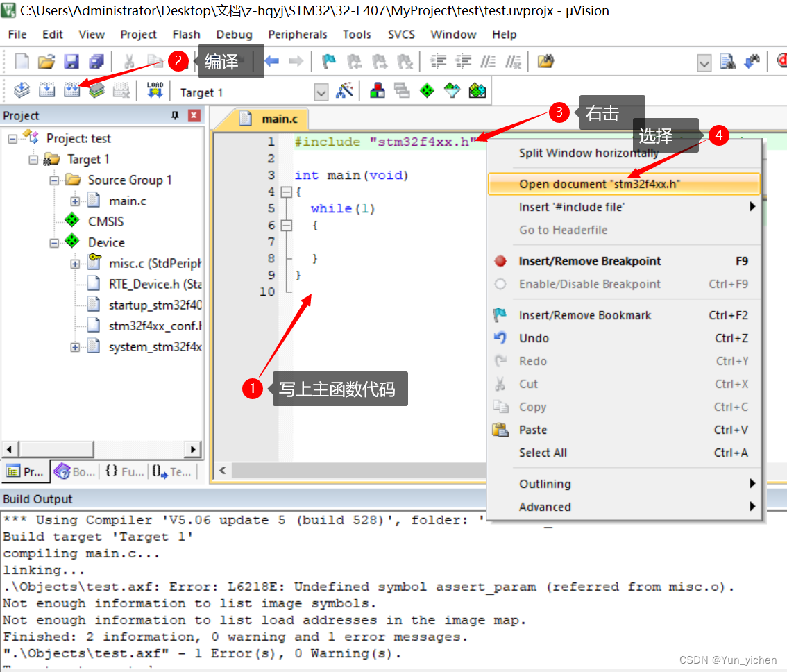Uncomment selection toolbar icon

click(x=513, y=61)
